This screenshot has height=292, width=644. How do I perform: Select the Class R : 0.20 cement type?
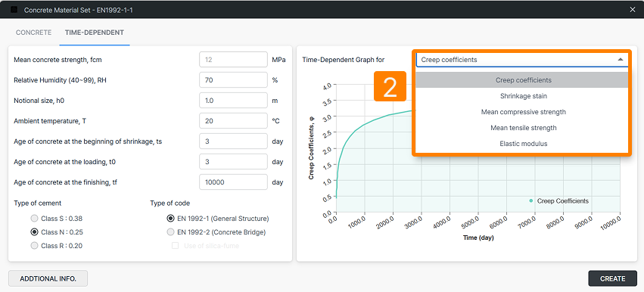35,246
